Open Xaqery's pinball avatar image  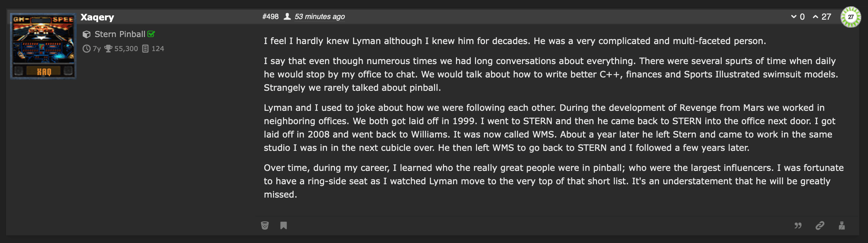pos(43,46)
